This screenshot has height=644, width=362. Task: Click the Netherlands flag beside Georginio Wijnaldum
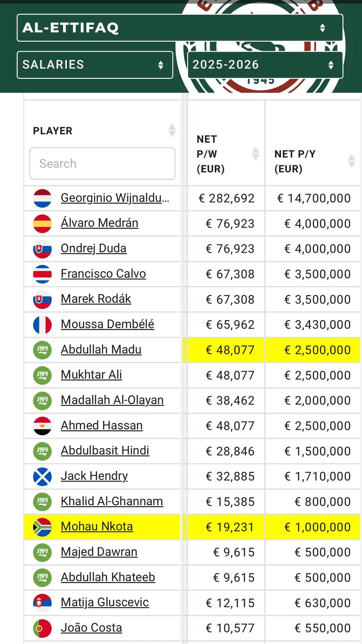pos(42,198)
